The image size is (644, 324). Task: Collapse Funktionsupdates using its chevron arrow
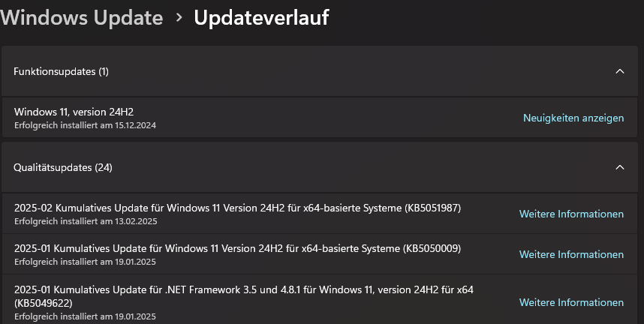coord(620,71)
